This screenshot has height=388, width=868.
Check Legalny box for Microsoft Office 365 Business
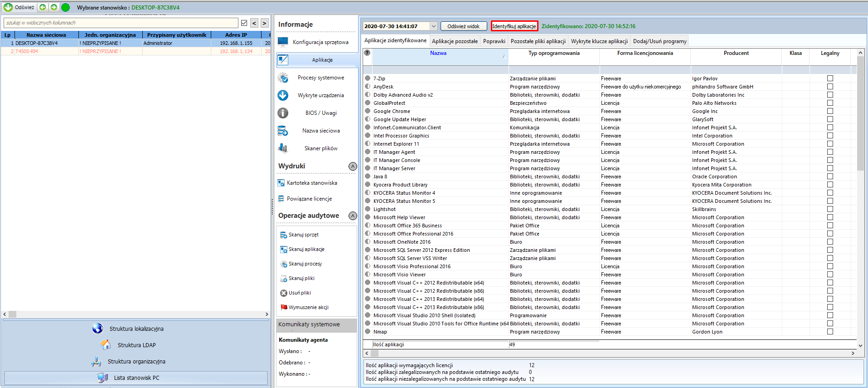(830, 226)
